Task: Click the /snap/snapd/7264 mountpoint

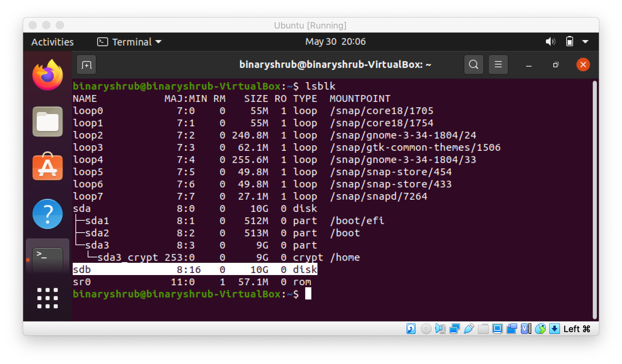Action: coord(378,196)
